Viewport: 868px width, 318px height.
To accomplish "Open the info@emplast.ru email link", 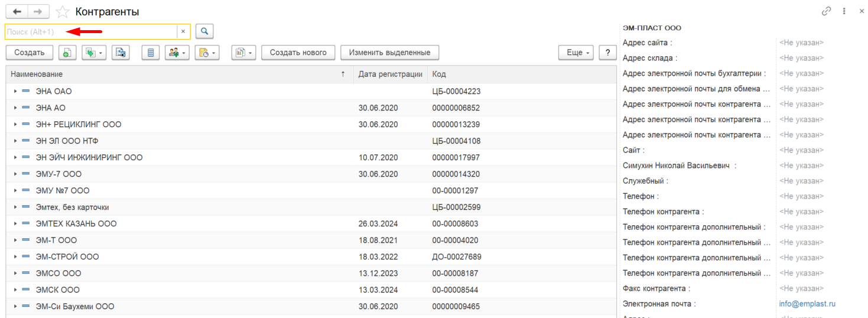I will [807, 304].
